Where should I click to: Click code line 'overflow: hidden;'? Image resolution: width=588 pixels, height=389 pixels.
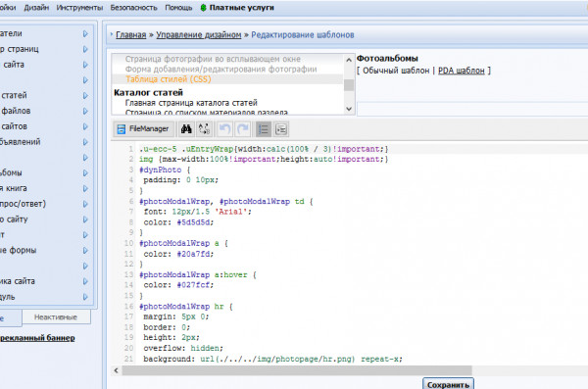point(183,348)
